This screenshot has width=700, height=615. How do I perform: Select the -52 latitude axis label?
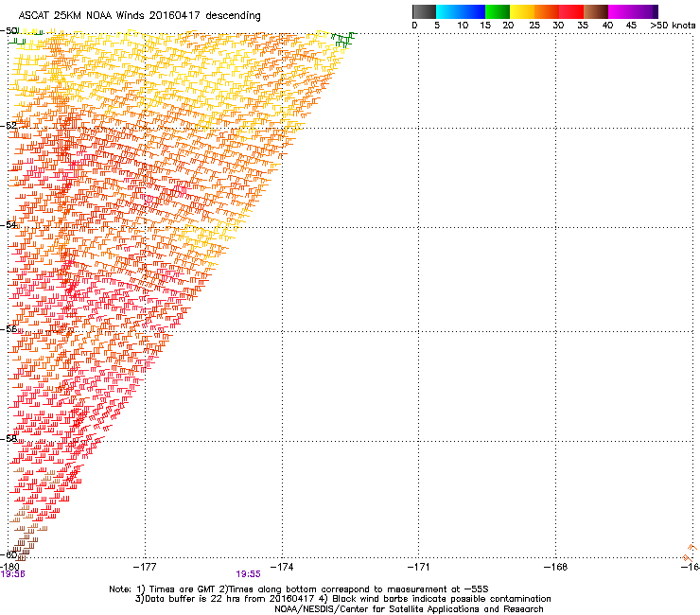[9, 126]
